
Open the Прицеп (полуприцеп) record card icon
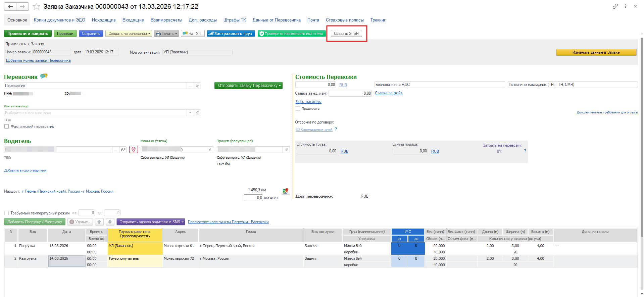pyautogui.click(x=286, y=150)
